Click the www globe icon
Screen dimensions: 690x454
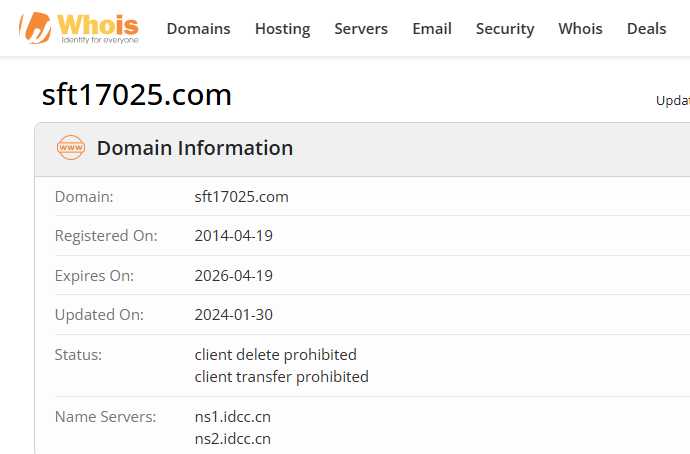click(x=71, y=149)
